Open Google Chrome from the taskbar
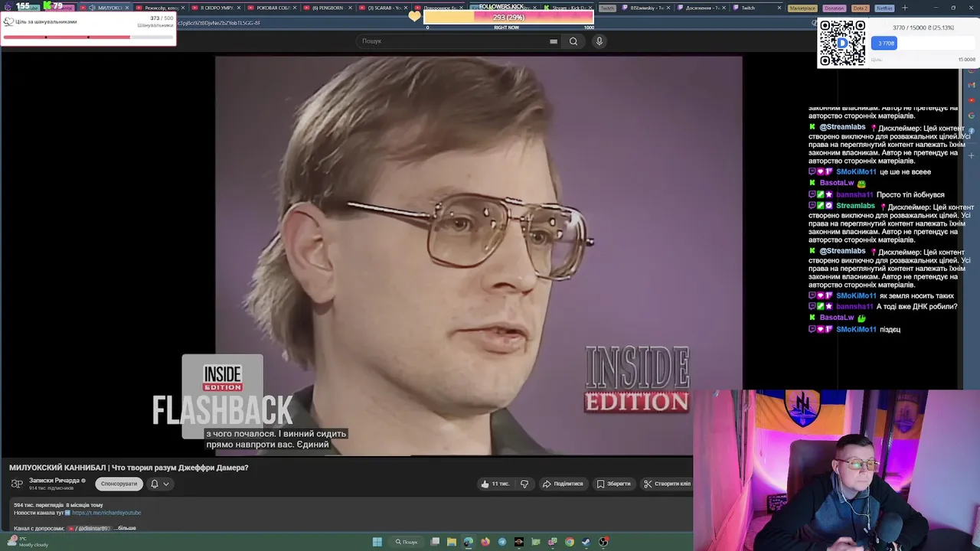The height and width of the screenshot is (551, 980). coord(570,542)
